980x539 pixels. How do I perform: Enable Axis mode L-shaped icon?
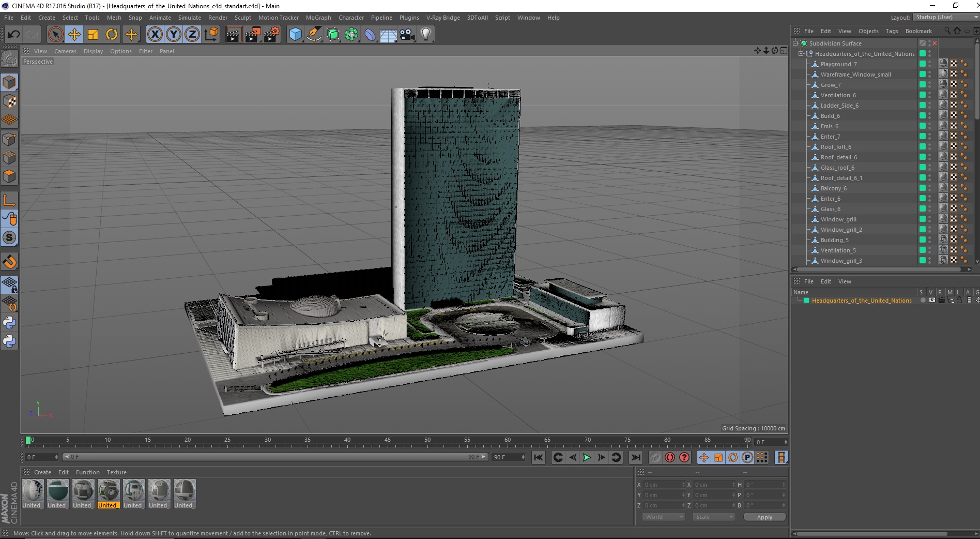pyautogui.click(x=9, y=200)
